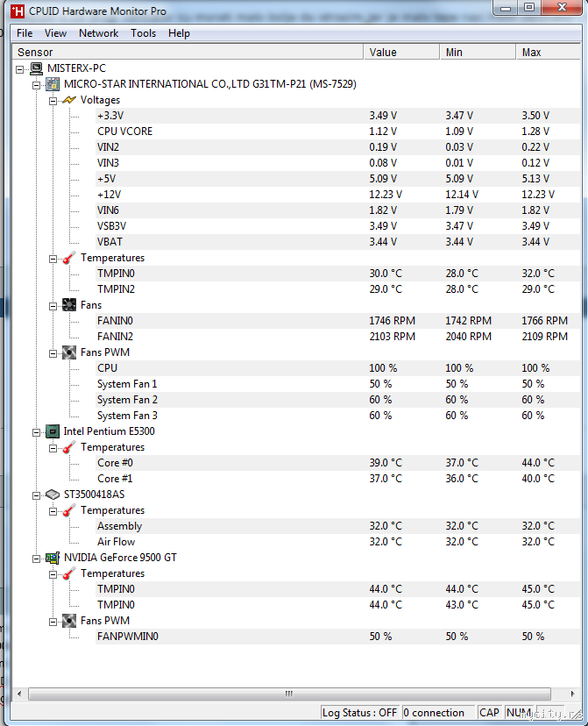Viewport: 588px width, 726px height.
Task: Collapse the NVIDIA GeForce 9500 GT node
Action: (x=37, y=558)
